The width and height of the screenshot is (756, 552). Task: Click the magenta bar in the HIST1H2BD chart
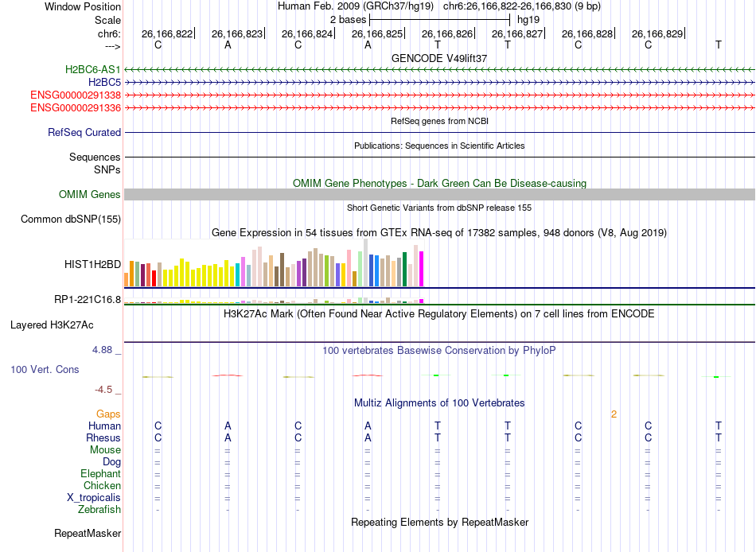[421, 269]
